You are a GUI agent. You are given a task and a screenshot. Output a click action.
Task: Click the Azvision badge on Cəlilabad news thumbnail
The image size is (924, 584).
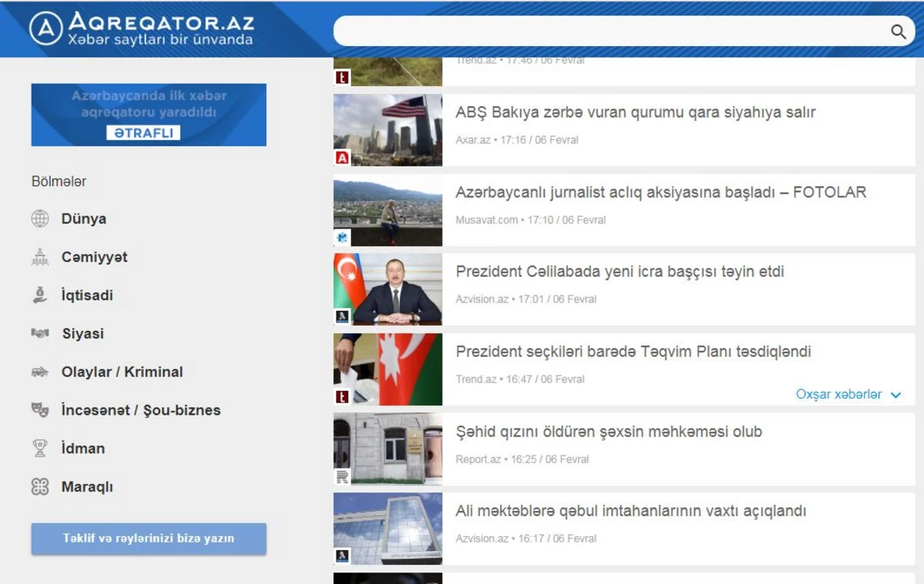pos(342,316)
